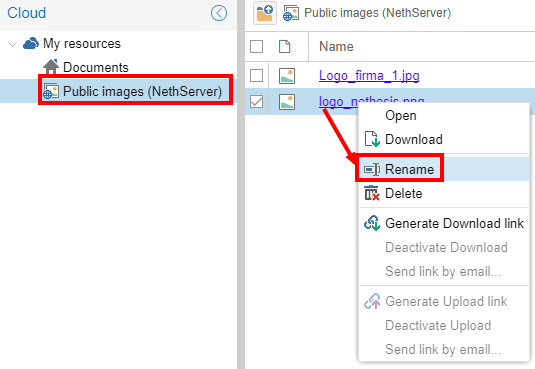Image resolution: width=535 pixels, height=369 pixels.
Task: Open the Logo_firma_1.jpg file link
Action: coord(369,76)
